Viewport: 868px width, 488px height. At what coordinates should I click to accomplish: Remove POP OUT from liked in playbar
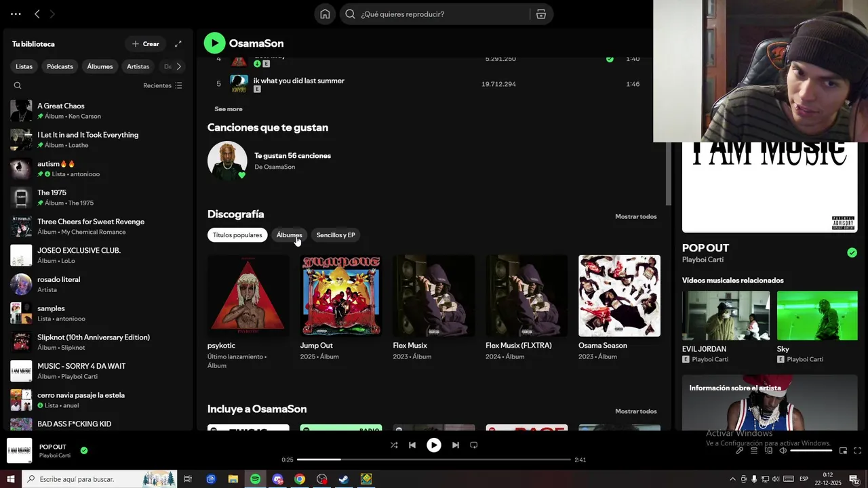point(84,450)
